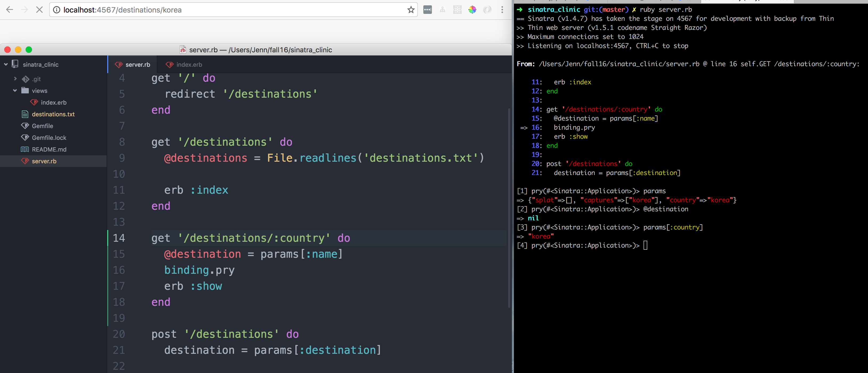Screen dimensions: 868x373
Task: Click the ruby icon on index.erb tab
Action: pos(170,64)
